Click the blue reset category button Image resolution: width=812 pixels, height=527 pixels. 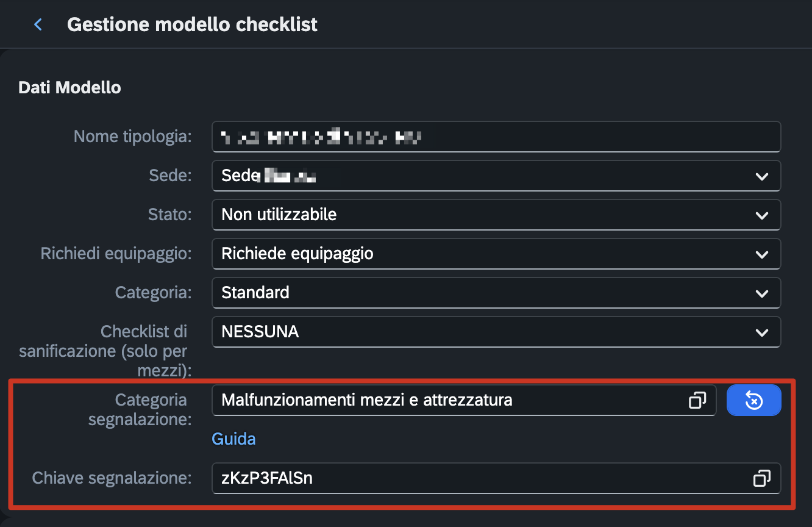753,400
